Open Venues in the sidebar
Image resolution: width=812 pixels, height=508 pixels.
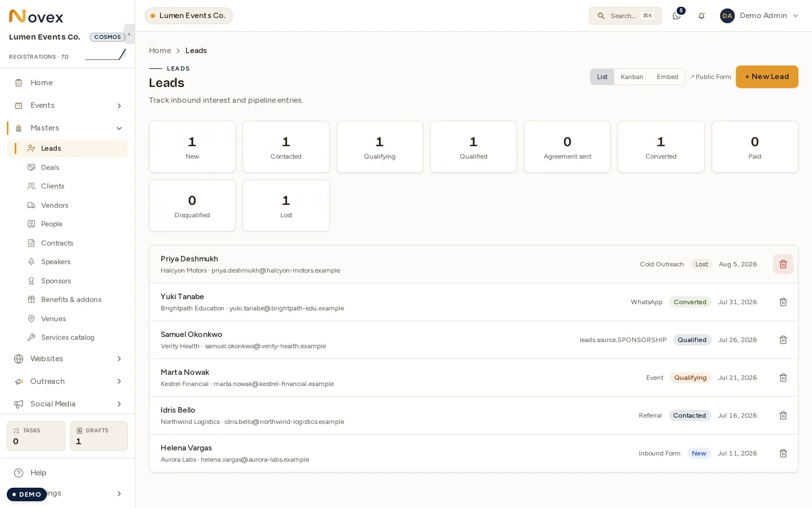point(68,319)
